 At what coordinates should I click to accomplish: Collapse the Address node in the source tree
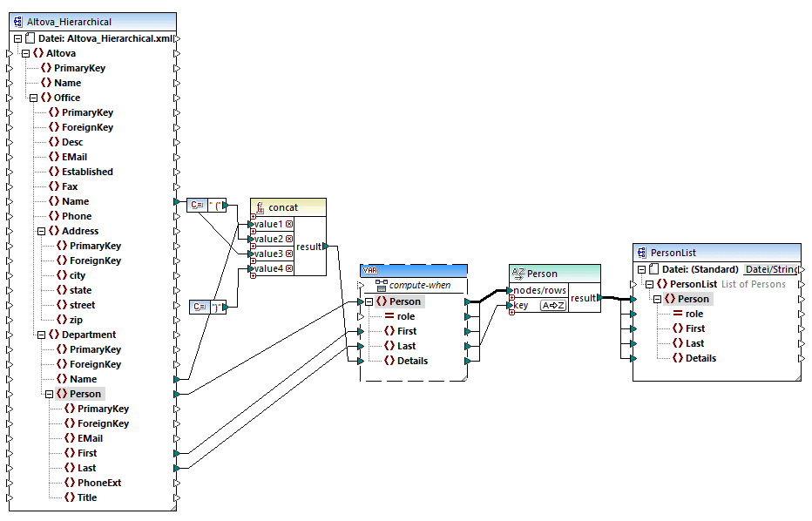coord(41,231)
